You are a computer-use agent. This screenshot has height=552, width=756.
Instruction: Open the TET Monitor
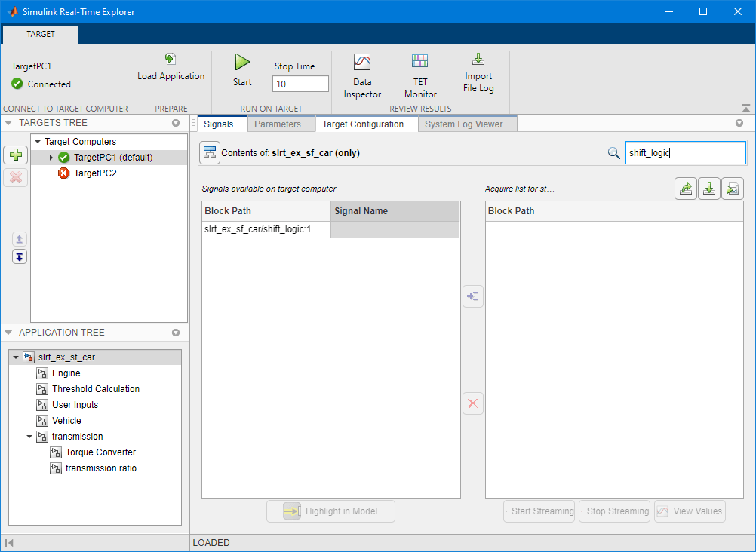[420, 61]
